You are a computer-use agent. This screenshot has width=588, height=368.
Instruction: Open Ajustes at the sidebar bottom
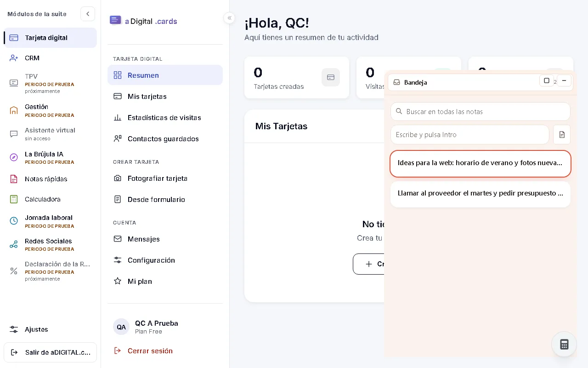pos(51,329)
